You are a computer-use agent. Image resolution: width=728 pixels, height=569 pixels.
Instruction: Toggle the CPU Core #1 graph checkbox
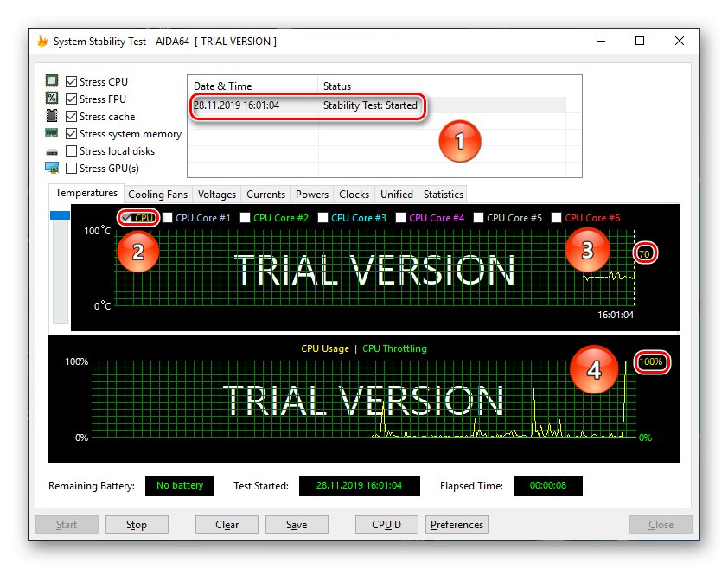167,218
